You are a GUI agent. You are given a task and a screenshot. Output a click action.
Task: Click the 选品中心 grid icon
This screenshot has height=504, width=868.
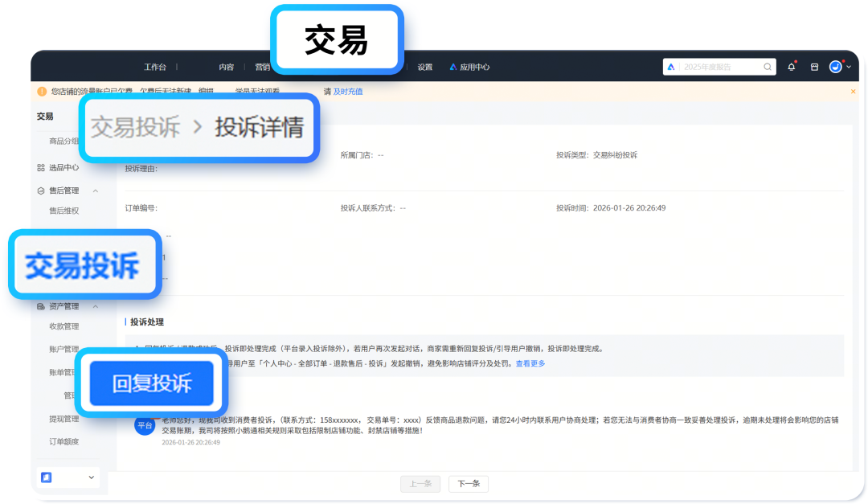coord(41,168)
